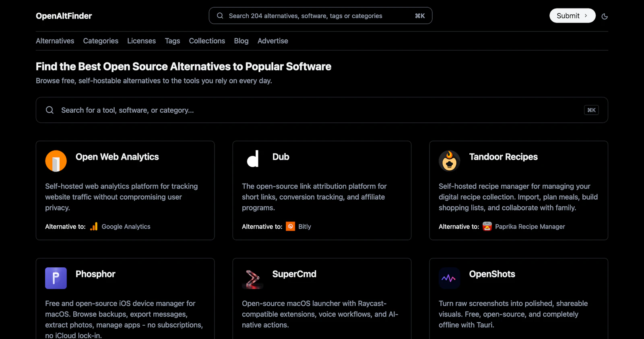This screenshot has height=339, width=644.
Task: Click the Tandoor Recipes chef logo
Action: tap(449, 161)
